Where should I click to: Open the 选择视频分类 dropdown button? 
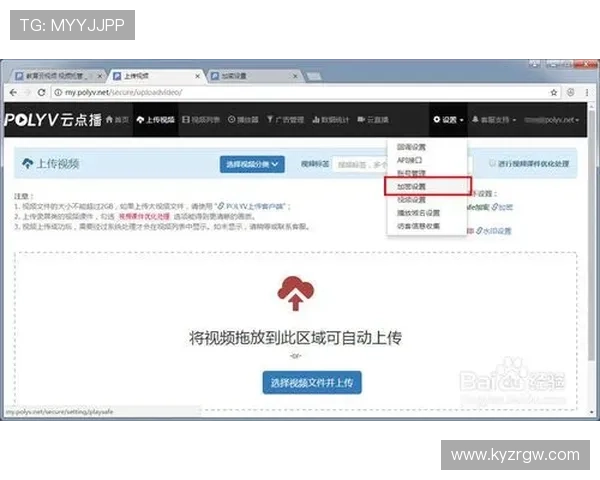(x=252, y=164)
